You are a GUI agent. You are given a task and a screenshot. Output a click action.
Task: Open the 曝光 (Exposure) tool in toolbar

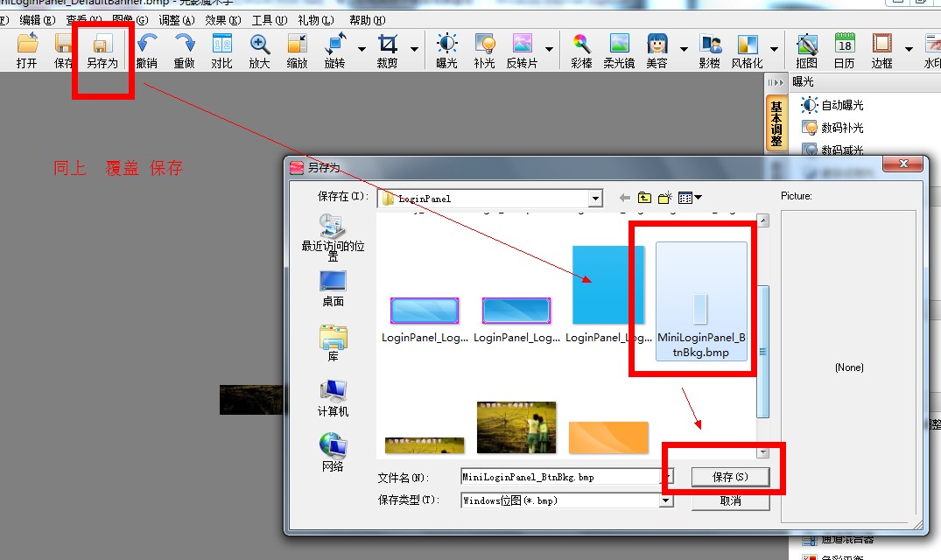pyautogui.click(x=447, y=51)
